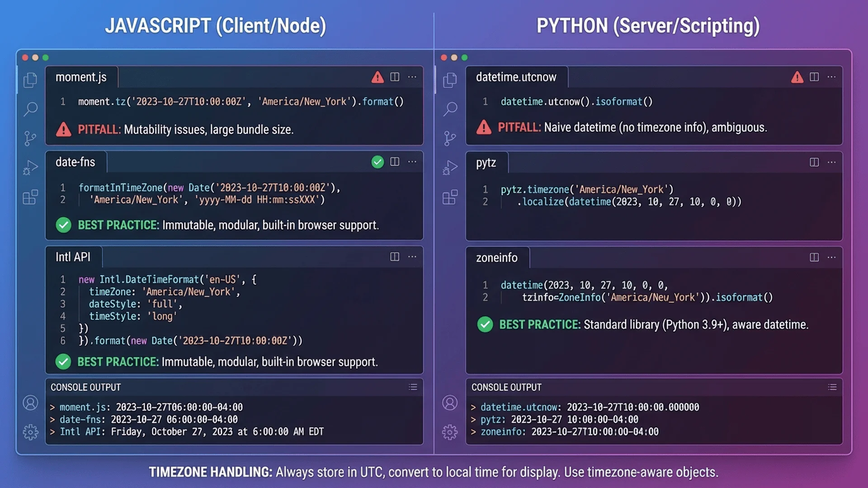
Task: Select the split editor icon on the pytz pane
Action: (814, 162)
